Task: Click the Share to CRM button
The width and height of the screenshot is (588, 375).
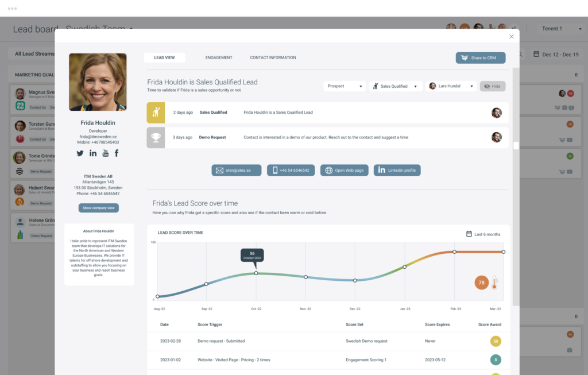Action: click(480, 58)
